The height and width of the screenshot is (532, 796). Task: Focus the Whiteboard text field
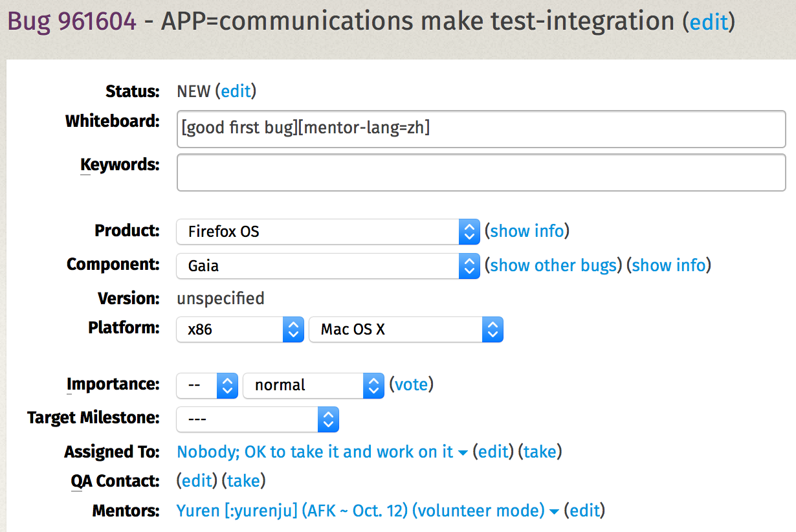pyautogui.click(x=481, y=129)
